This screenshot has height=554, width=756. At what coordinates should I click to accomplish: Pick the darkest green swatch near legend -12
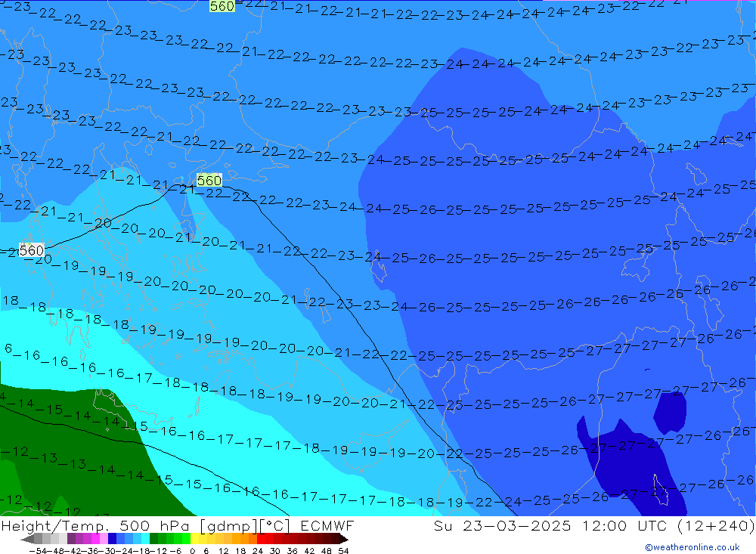[153, 539]
